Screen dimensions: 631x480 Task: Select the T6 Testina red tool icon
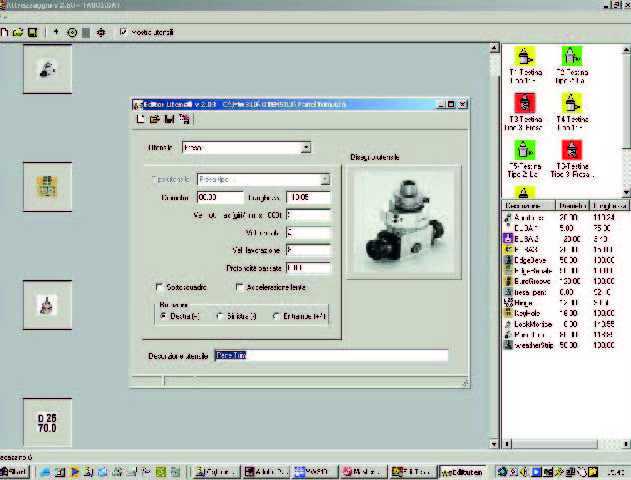tap(571, 150)
